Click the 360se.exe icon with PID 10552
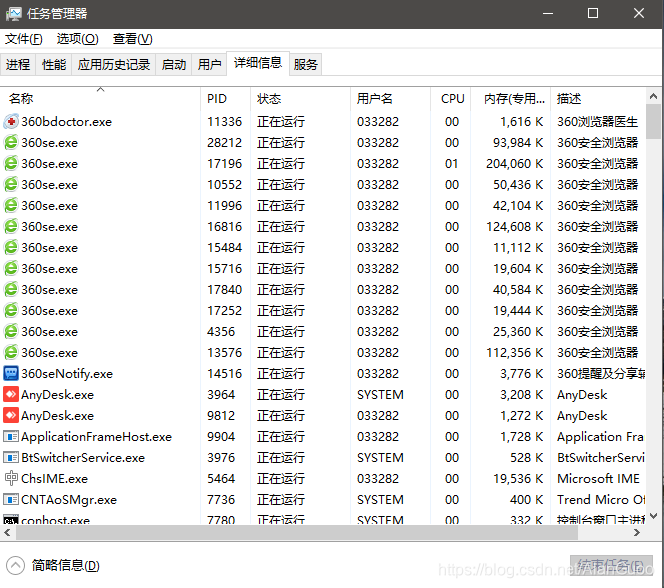Screen dimensions: 664x588 coord(11,185)
